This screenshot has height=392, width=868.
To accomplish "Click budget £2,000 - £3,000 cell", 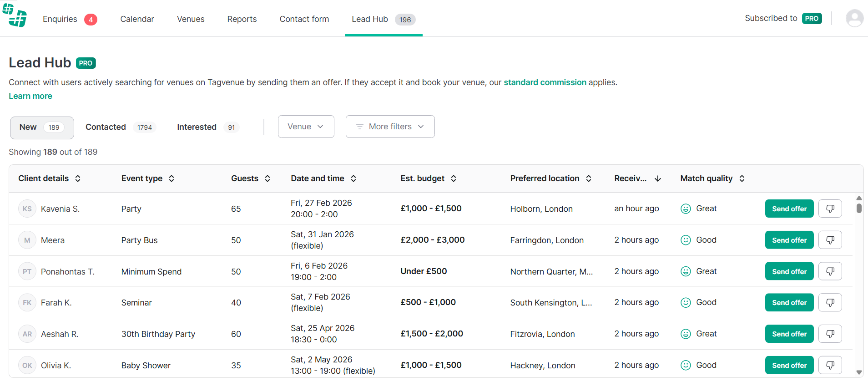I will (x=433, y=240).
